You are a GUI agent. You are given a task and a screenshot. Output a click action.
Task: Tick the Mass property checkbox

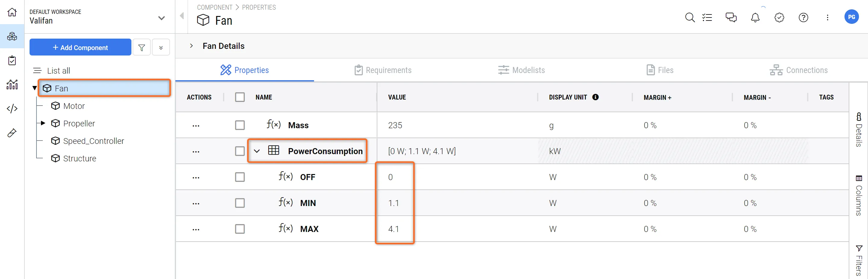pos(240,125)
